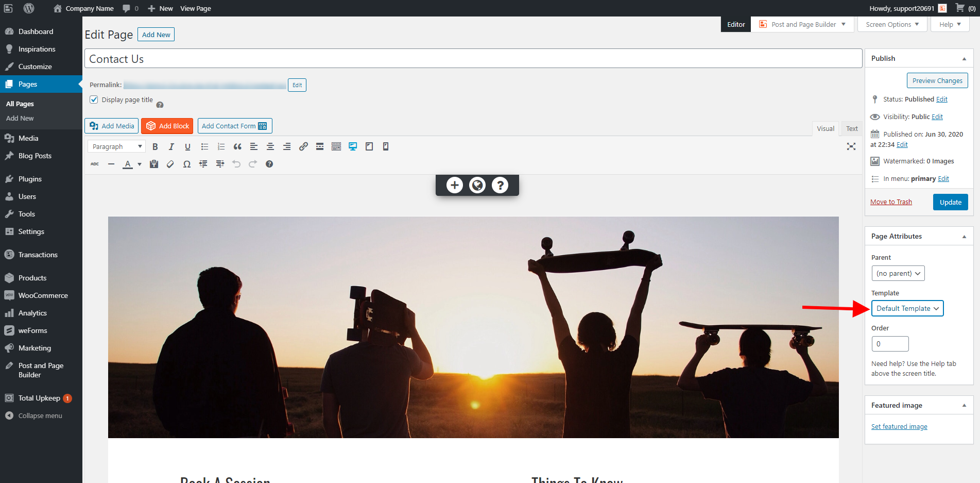980x483 pixels.
Task: Open the Parent page dropdown
Action: (x=898, y=273)
